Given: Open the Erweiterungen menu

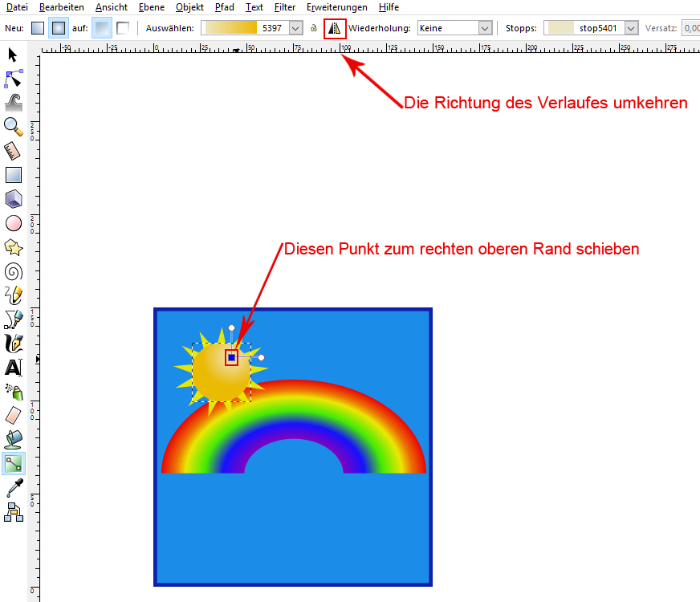Looking at the screenshot, I should 336,7.
